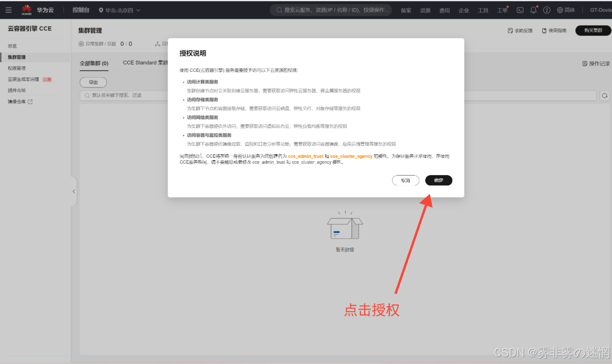This screenshot has height=364, width=612.
Task: Open the notification bell
Action: (533, 10)
